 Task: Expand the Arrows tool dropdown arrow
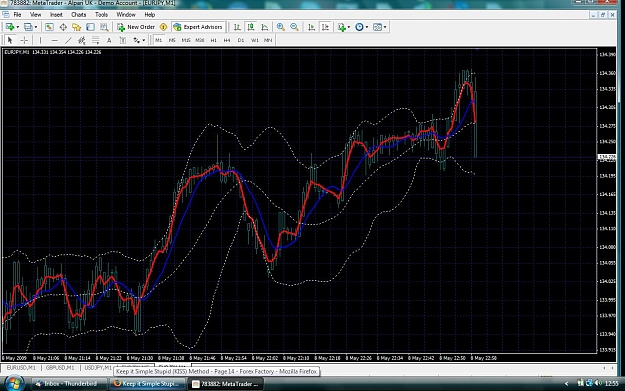(x=143, y=40)
